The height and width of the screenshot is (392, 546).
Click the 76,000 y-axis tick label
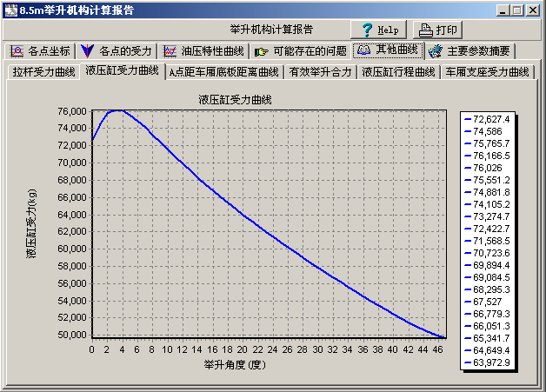click(x=72, y=111)
